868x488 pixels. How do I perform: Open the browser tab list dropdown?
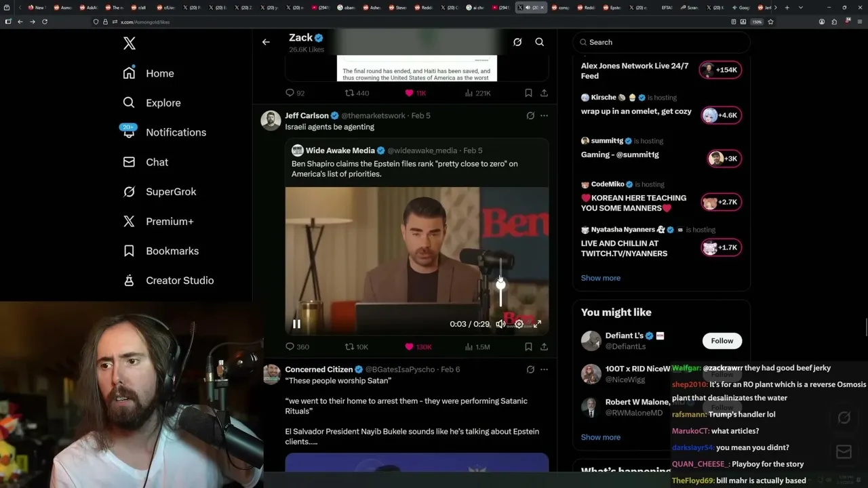pyautogui.click(x=800, y=7)
